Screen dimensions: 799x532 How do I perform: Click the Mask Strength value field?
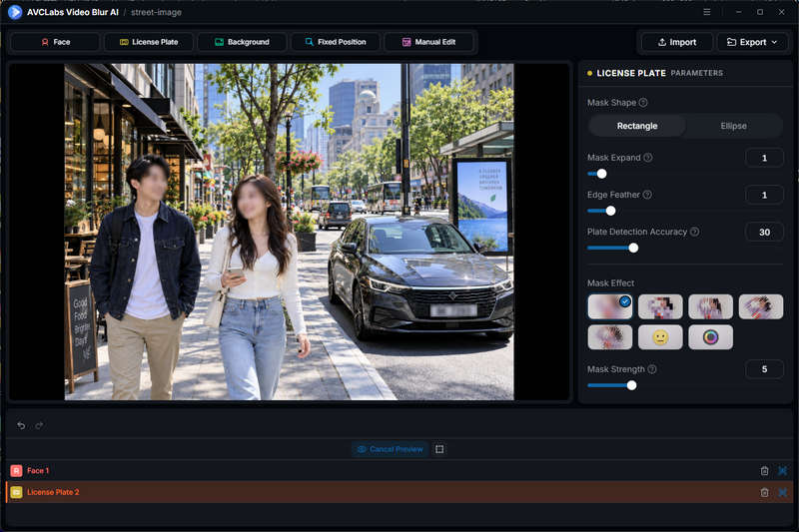pos(764,369)
